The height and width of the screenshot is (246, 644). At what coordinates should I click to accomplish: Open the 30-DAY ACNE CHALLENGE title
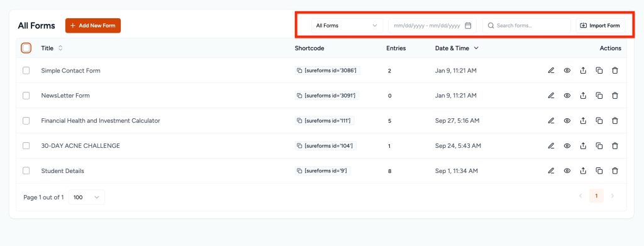point(80,146)
